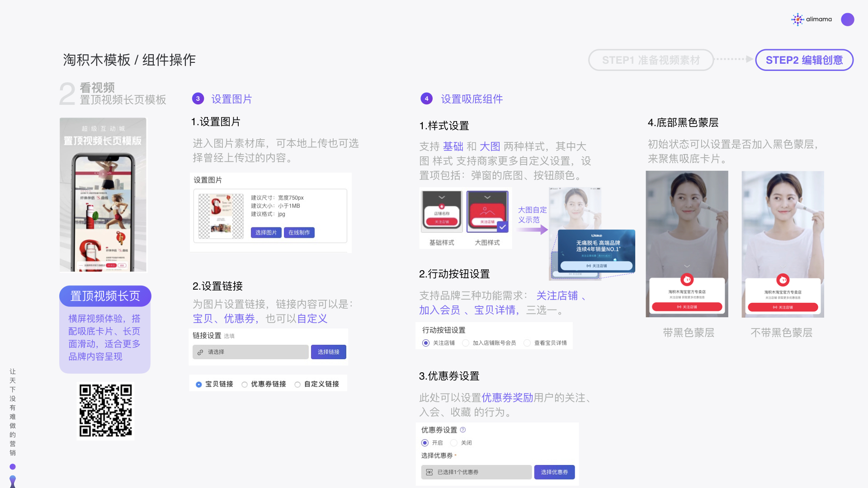This screenshot has width=868, height=488.
Task: Click chevron atop 带黑色蒙层 preview card
Action: coord(687,266)
